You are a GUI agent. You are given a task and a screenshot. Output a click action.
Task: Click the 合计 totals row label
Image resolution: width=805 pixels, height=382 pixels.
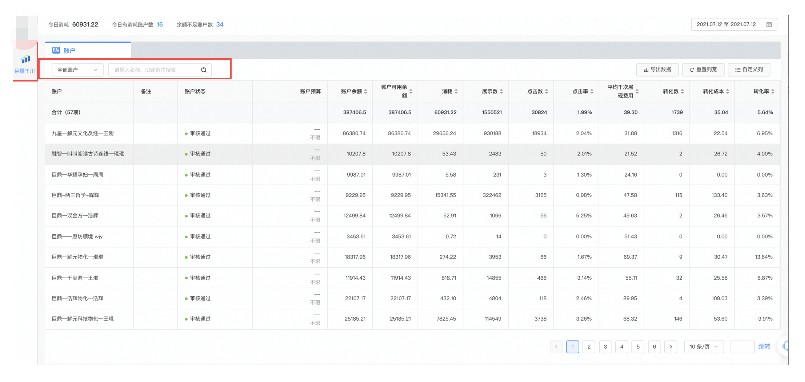coord(65,112)
